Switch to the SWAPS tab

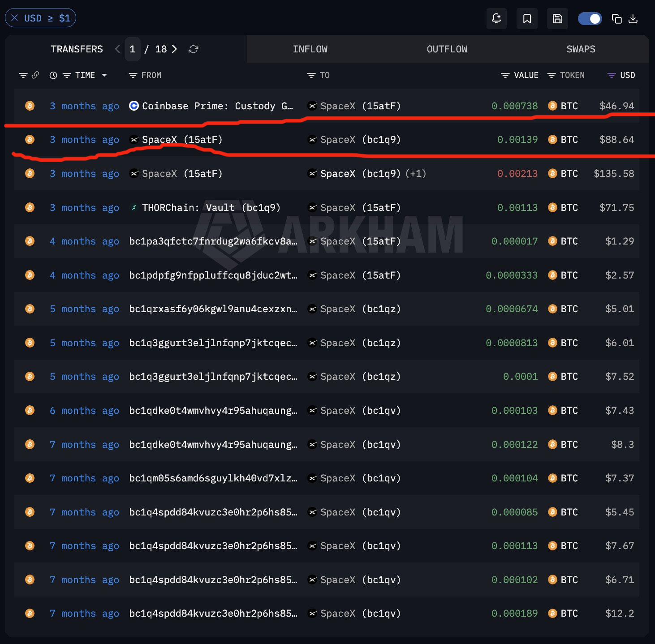581,49
